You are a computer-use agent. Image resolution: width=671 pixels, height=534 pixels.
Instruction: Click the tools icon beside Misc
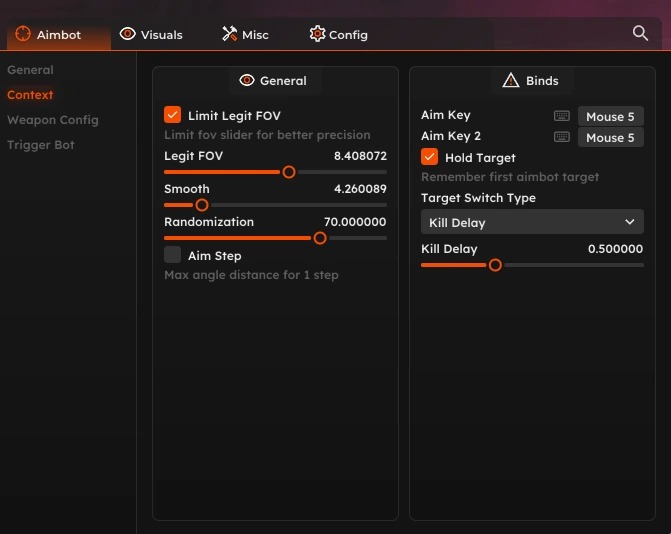pos(229,34)
